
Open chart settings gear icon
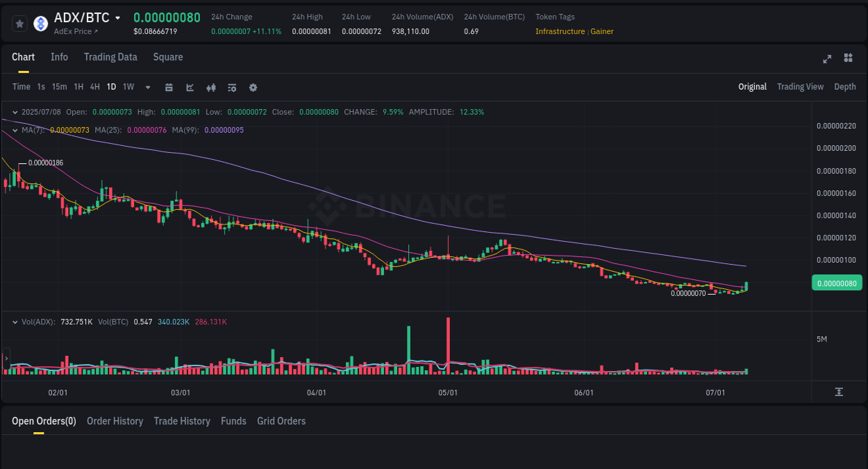[x=253, y=87]
